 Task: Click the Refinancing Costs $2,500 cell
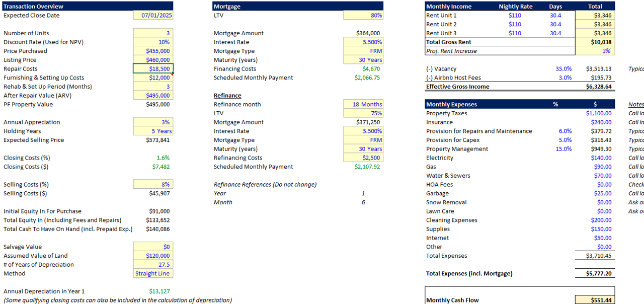pos(363,158)
